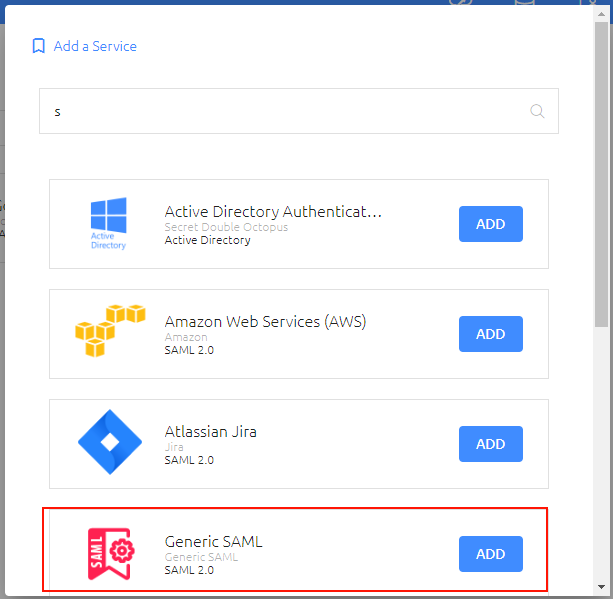Add the Atlassian Jira service
This screenshot has width=613, height=599.
491,444
